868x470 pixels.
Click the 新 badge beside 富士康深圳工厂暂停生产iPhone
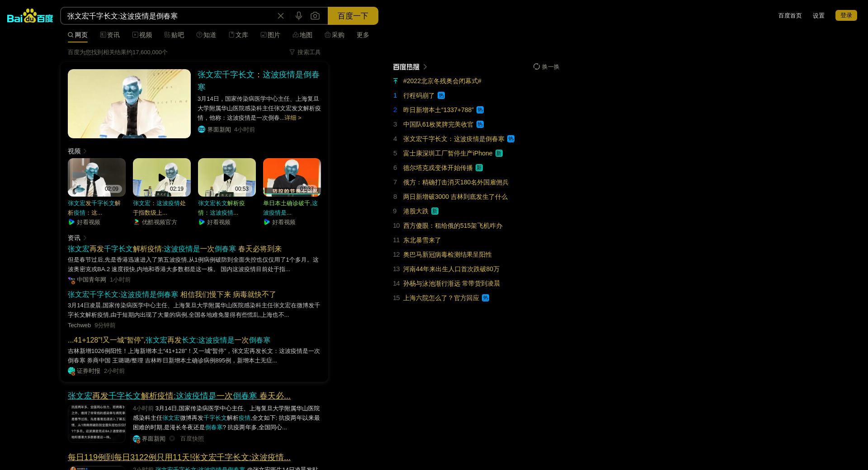point(499,153)
